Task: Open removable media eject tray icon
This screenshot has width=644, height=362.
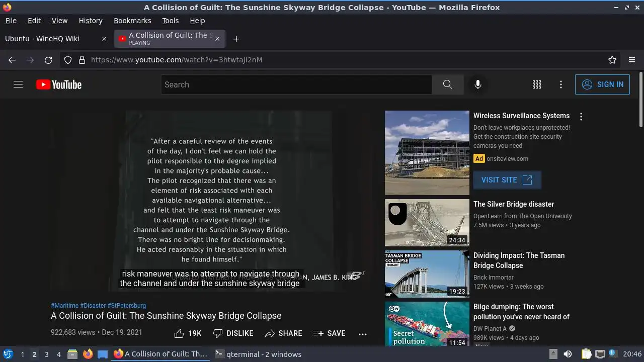Action: 553,354
